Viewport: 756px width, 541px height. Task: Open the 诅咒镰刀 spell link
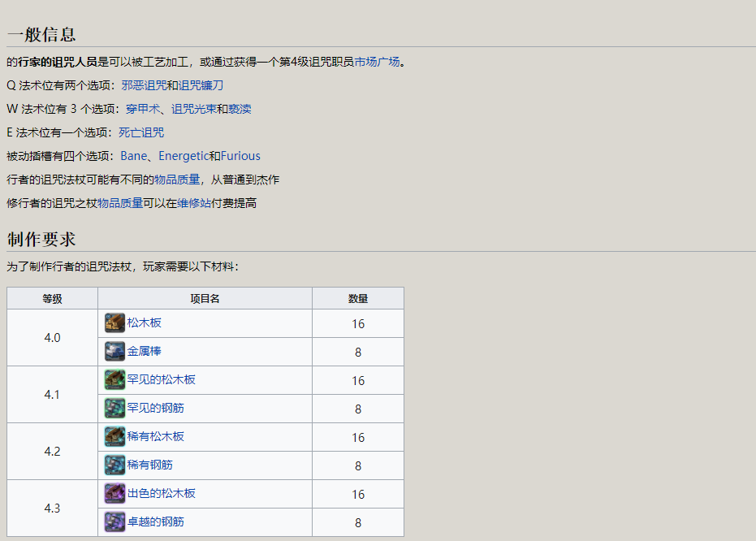click(201, 85)
